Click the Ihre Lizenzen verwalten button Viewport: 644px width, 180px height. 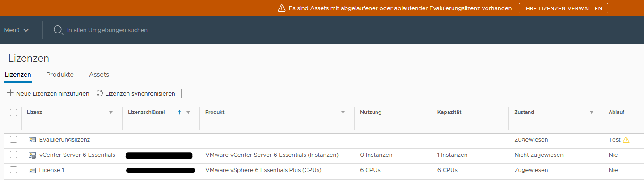click(563, 8)
